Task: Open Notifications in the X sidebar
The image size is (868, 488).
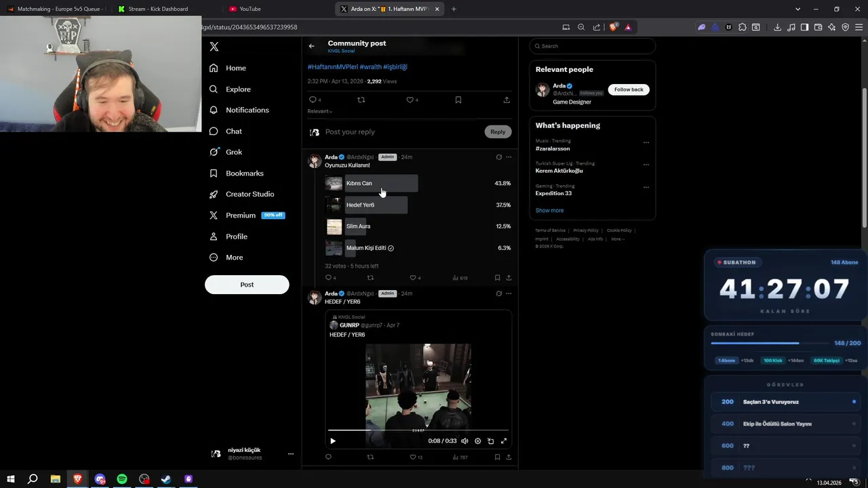Action: coord(239,110)
